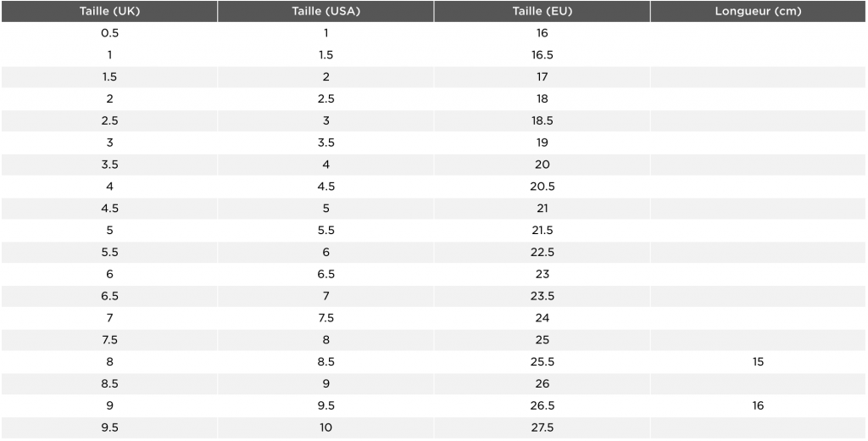Image resolution: width=868 pixels, height=441 pixels.
Task: Click the Taille (UK) column header
Action: click(109, 11)
